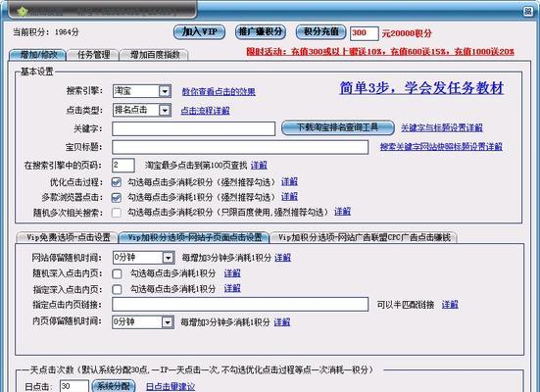Click the green app icon in title bar

[23, 12]
